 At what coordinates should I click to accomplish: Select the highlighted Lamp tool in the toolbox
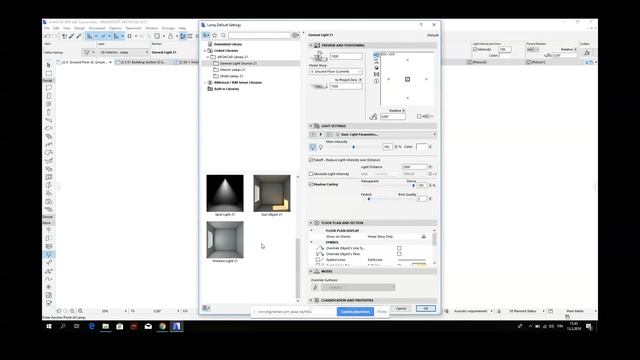click(49, 254)
